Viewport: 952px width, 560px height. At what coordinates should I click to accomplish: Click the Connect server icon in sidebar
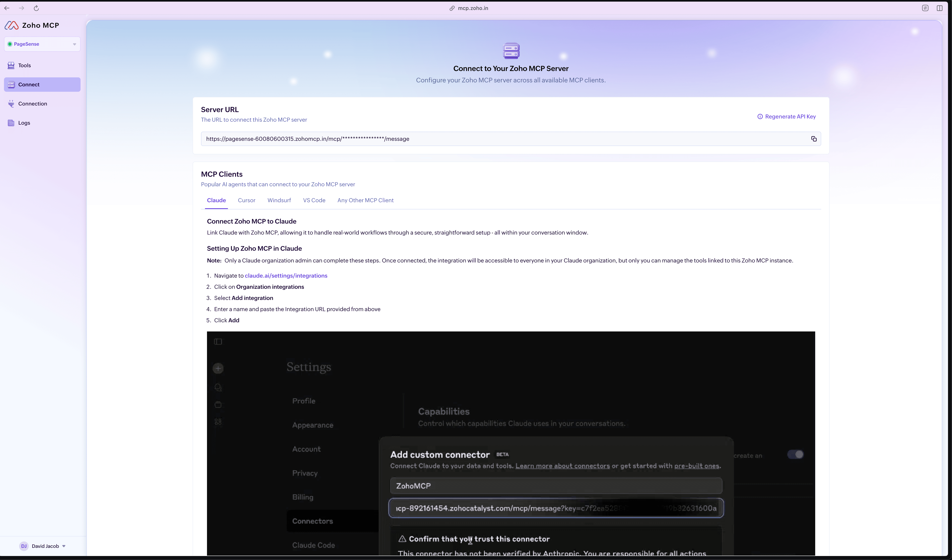pyautogui.click(x=11, y=85)
